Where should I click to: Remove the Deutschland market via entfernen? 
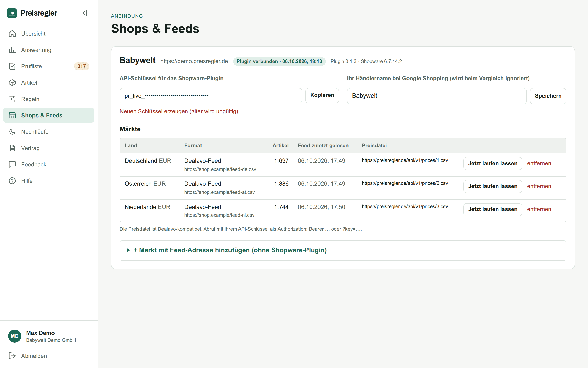[x=539, y=163]
